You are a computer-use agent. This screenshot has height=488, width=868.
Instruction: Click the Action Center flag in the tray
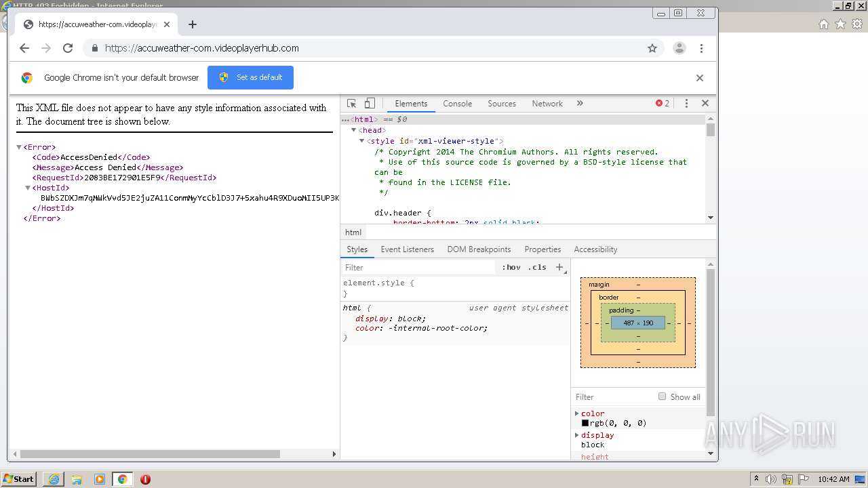tap(803, 479)
